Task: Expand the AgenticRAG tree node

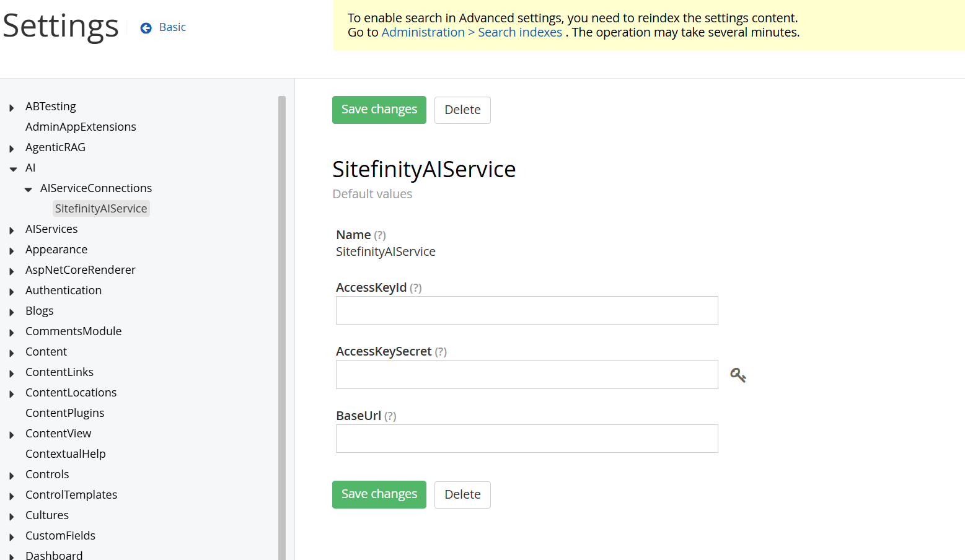Action: [x=12, y=149]
